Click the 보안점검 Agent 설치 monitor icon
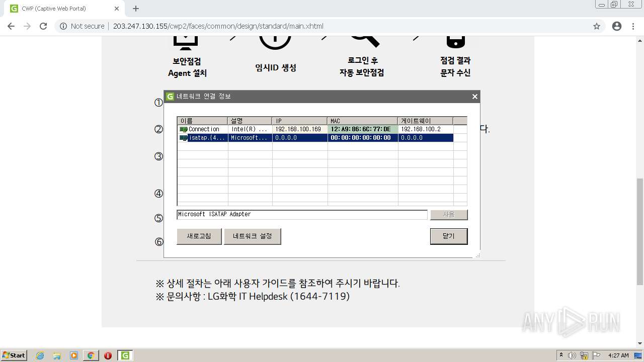Viewport: 644px width, 362px height. (x=185, y=43)
